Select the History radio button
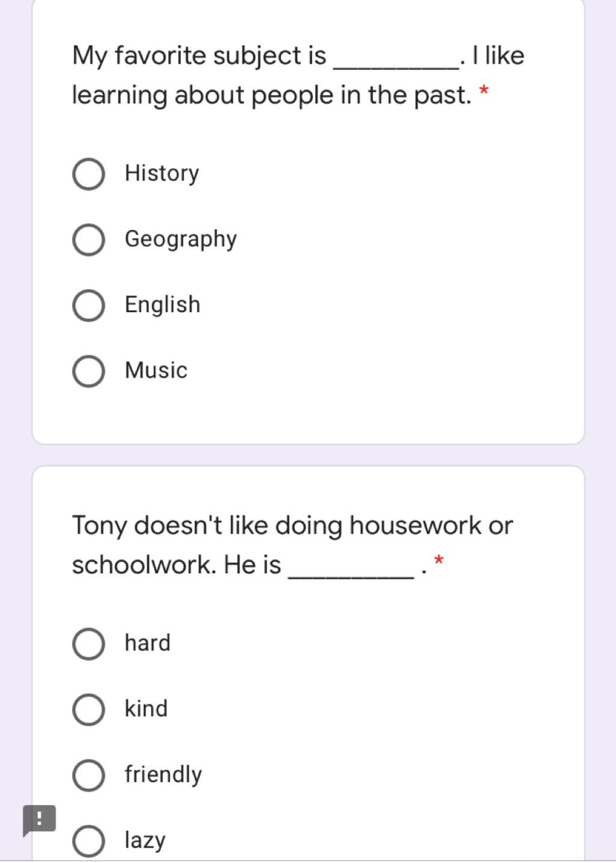This screenshot has width=616, height=862. (x=88, y=174)
